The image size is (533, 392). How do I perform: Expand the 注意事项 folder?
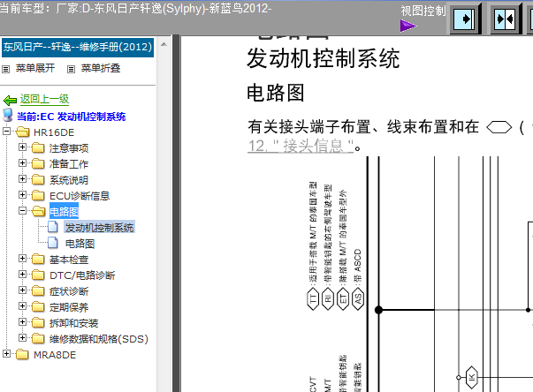(x=22, y=147)
